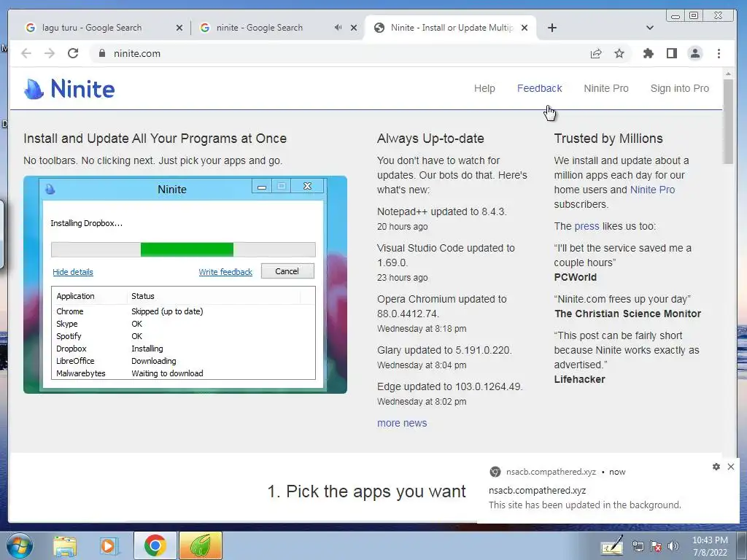Click 'Visual Studio Code updated to' news text
The image size is (747, 560).
point(446,248)
